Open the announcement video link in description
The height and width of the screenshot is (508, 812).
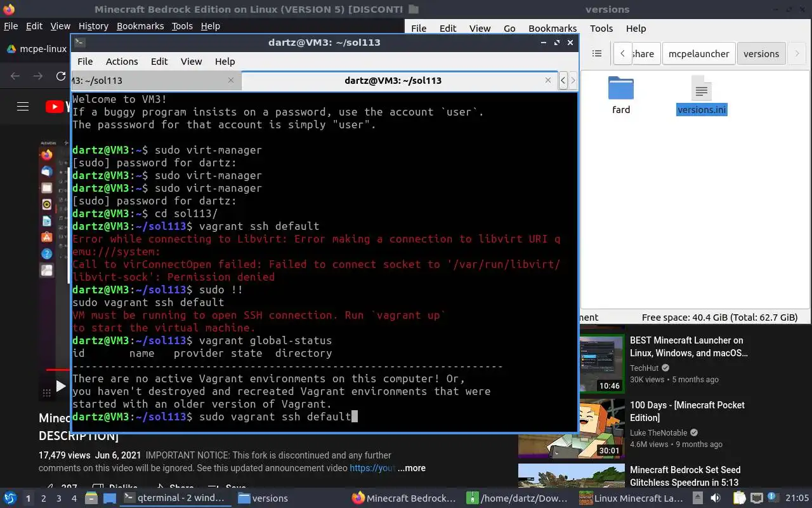372,468
